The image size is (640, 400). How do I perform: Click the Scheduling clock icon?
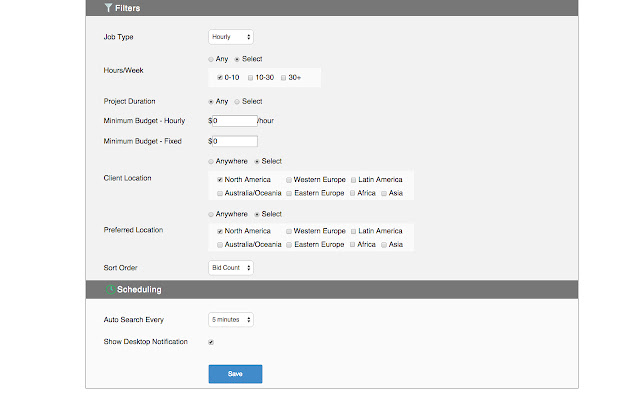(109, 289)
